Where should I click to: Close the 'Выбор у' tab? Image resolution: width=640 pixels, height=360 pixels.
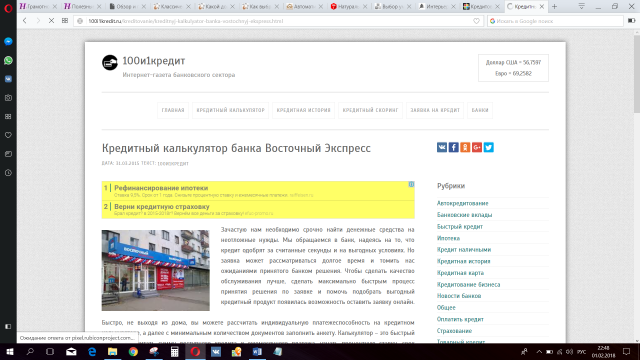point(409,7)
